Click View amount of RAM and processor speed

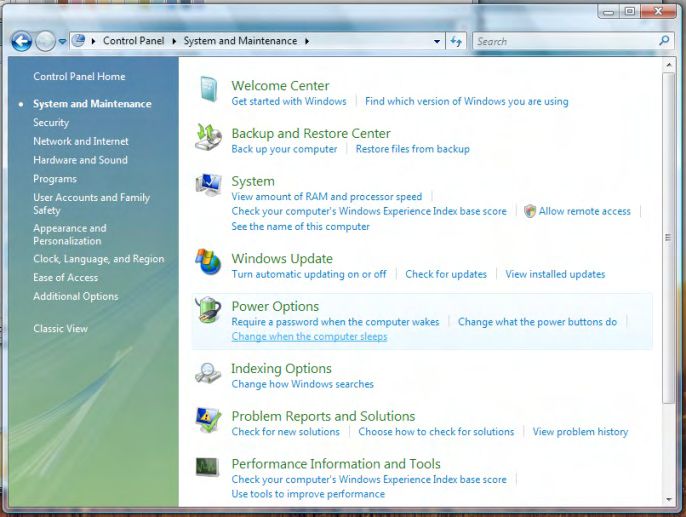[327, 197]
